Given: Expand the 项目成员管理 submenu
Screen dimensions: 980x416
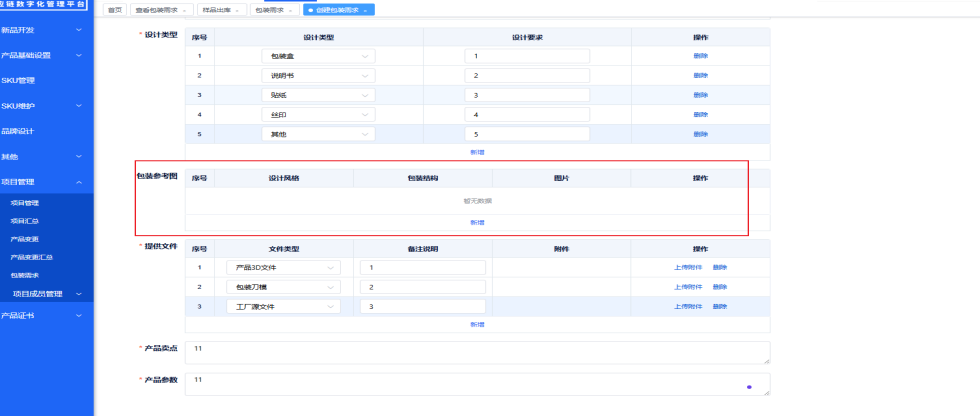Looking at the screenshot, I should pos(79,294).
